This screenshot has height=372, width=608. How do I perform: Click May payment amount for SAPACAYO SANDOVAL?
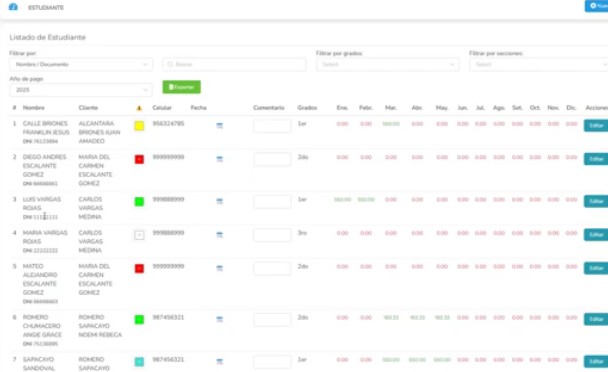pyautogui.click(x=442, y=360)
